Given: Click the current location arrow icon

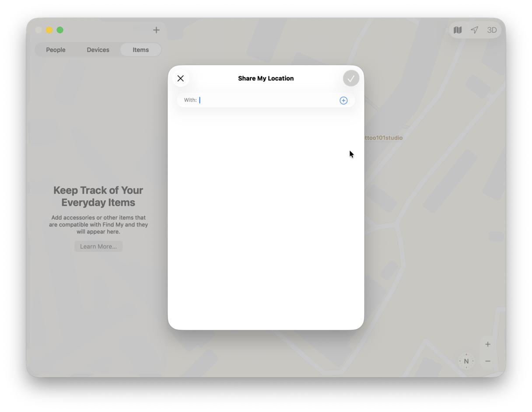Looking at the screenshot, I should coord(475,30).
